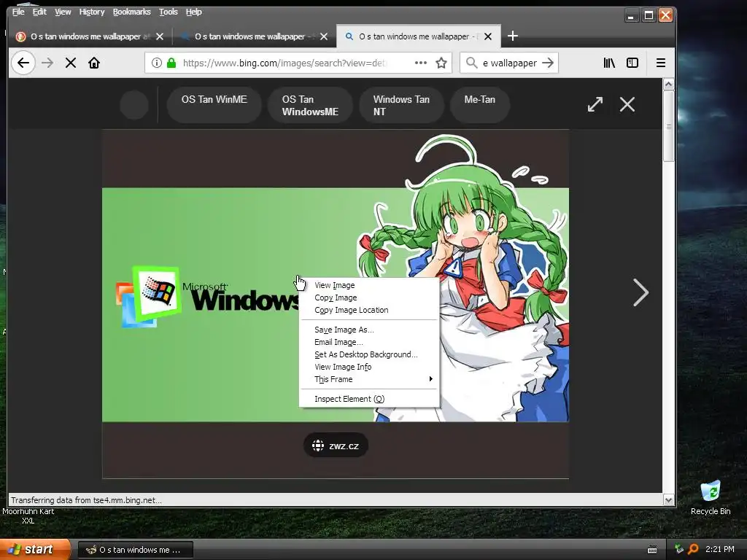Image resolution: width=747 pixels, height=560 pixels.
Task: Click the Moorhuhn Kart XXL desktop label
Action: click(x=28, y=516)
